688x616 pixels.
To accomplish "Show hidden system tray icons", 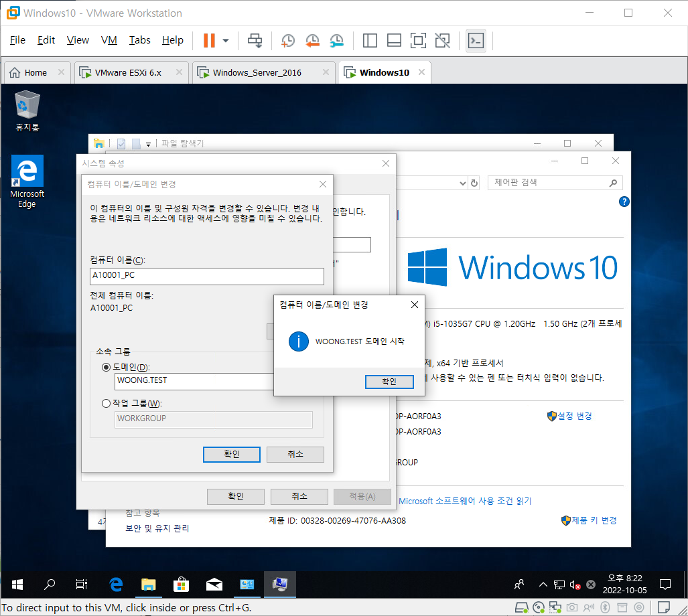I will pos(543,585).
